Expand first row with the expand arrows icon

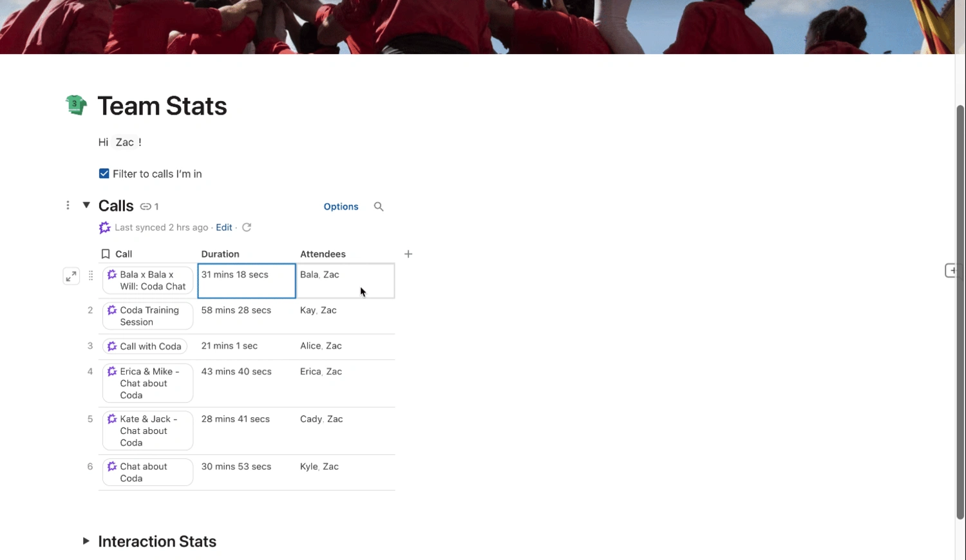point(71,276)
